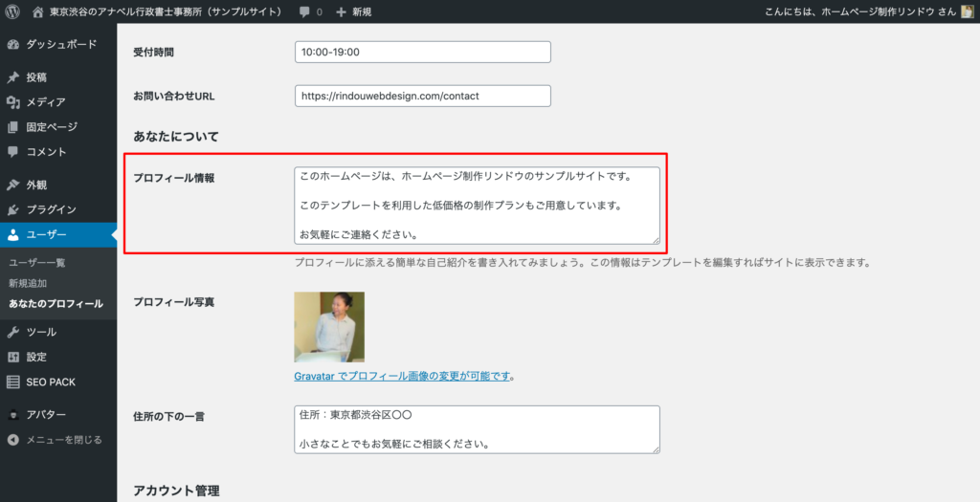This screenshot has height=502, width=980.
Task: Focus the 受付時間 input field
Action: (x=422, y=52)
